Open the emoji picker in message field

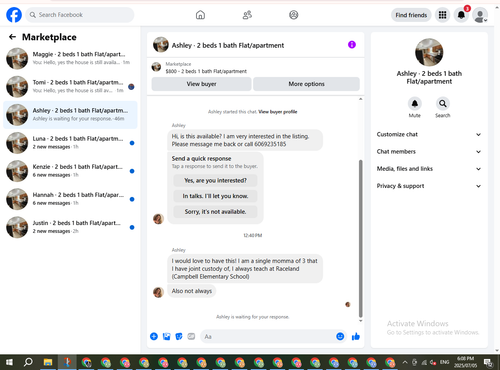(x=340, y=336)
